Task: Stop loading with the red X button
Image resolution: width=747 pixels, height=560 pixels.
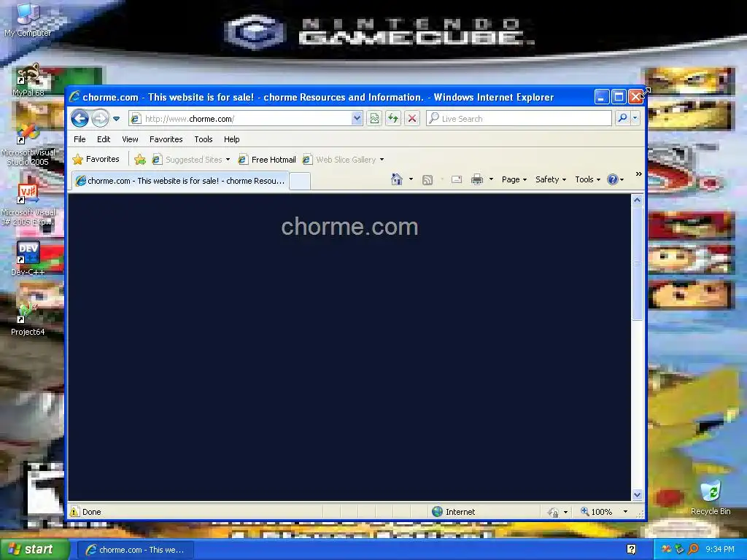Action: (412, 119)
